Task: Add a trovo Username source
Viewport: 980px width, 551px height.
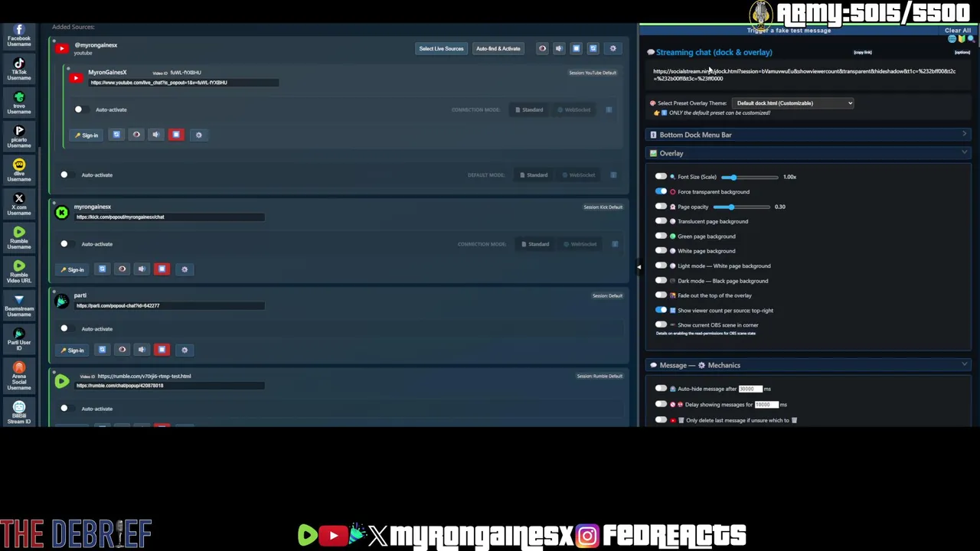Action: click(x=19, y=103)
